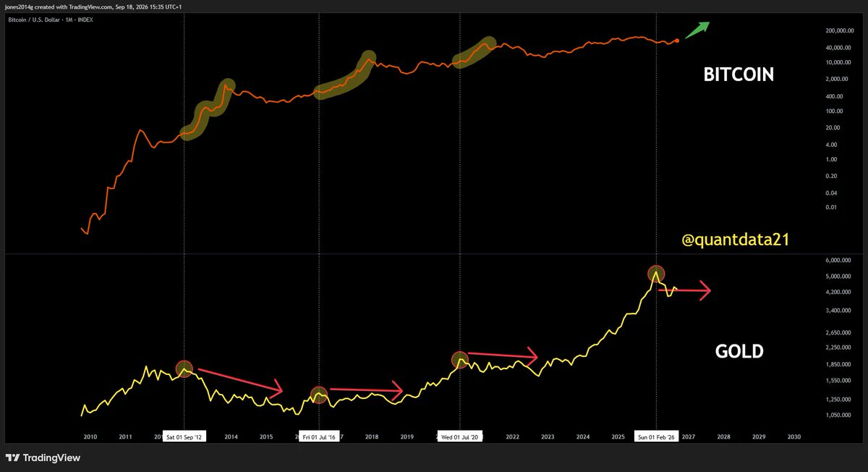Click the 10,000.00 price axis label

tap(837, 63)
